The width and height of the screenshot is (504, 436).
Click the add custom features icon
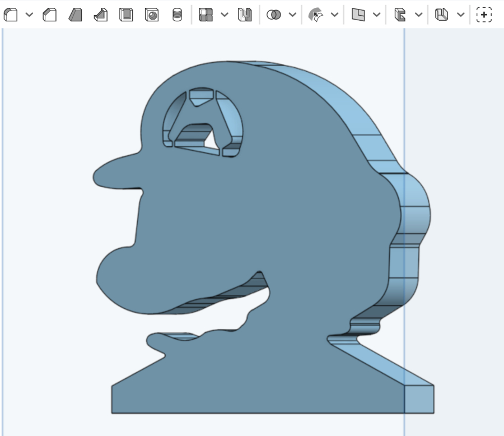(484, 15)
